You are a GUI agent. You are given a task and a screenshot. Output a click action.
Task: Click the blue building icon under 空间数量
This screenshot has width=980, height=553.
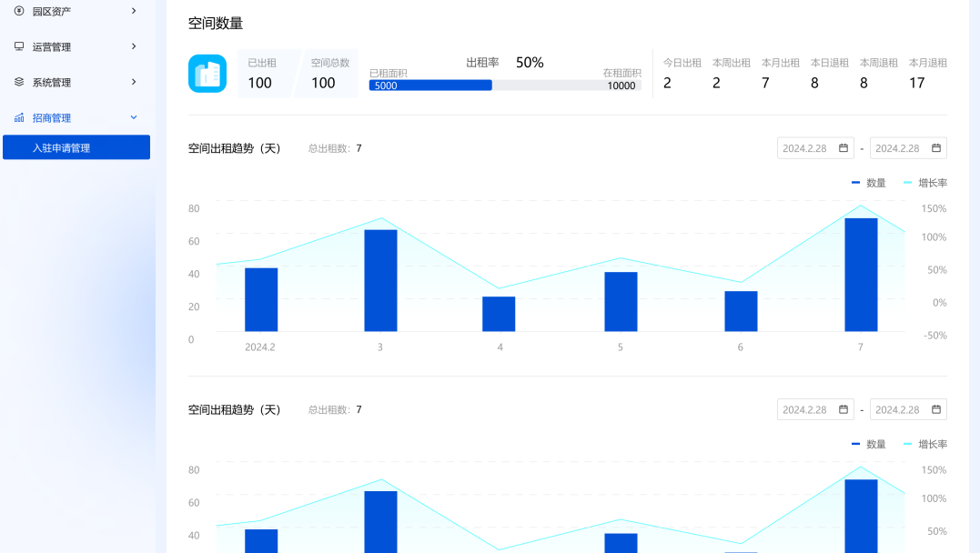[207, 74]
